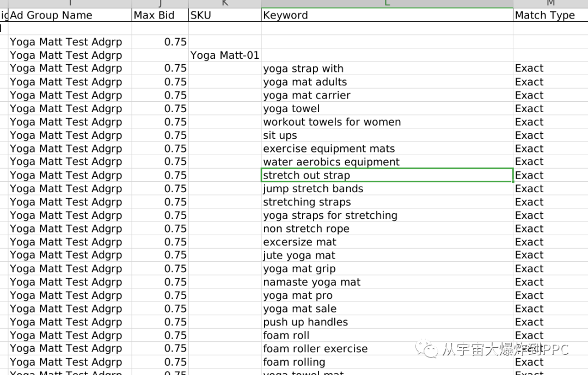Click the "workout towels for women" cell
The width and height of the screenshot is (588, 375).
387,122
